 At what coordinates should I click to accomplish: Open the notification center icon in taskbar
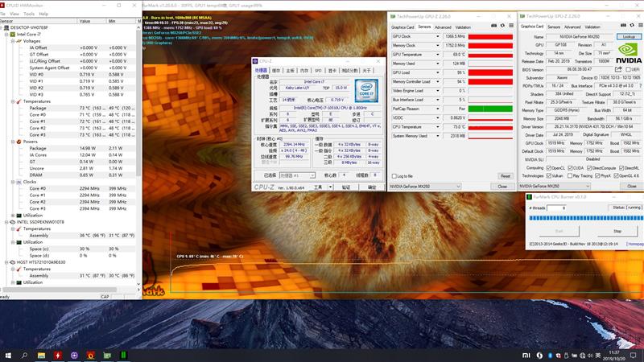tap(634, 355)
